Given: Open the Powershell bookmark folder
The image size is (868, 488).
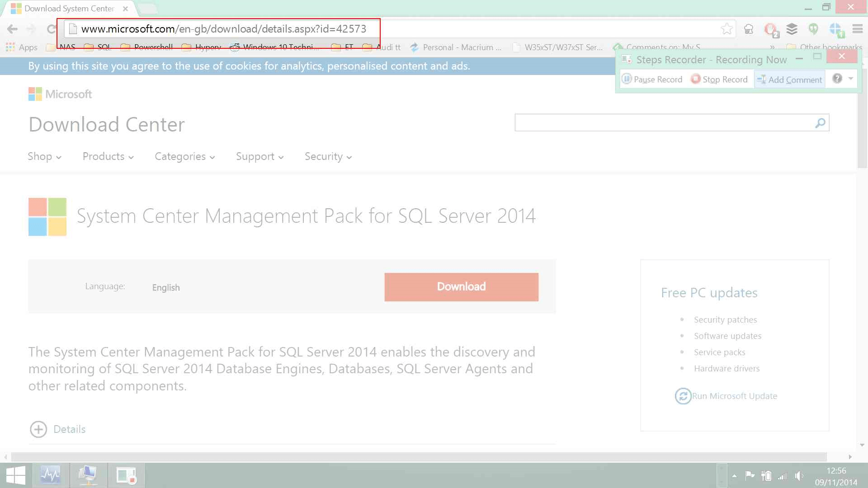Looking at the screenshot, I should (146, 47).
